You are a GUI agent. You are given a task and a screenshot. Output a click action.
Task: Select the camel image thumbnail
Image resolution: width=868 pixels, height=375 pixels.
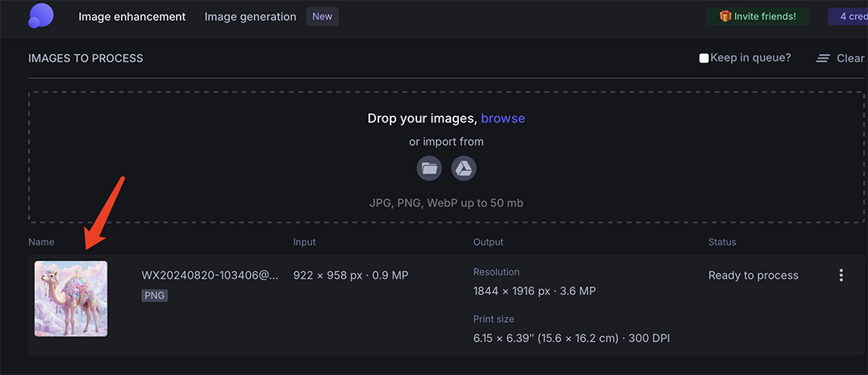[x=71, y=298]
